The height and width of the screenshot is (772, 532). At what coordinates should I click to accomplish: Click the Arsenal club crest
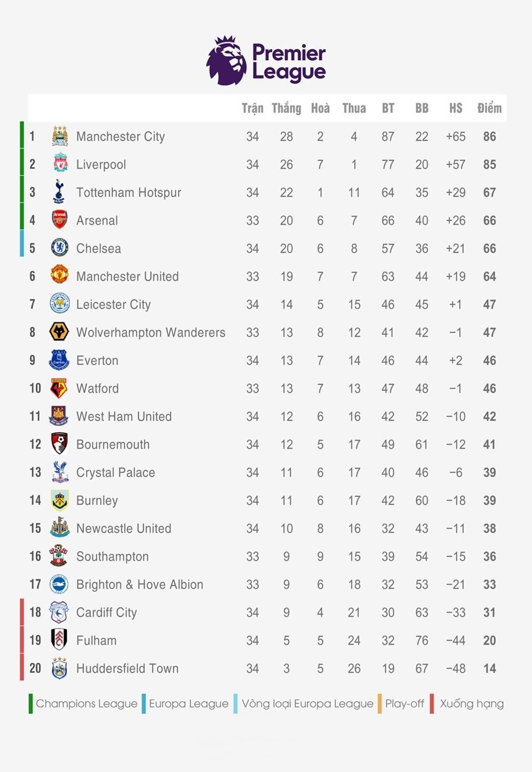pos(59,220)
